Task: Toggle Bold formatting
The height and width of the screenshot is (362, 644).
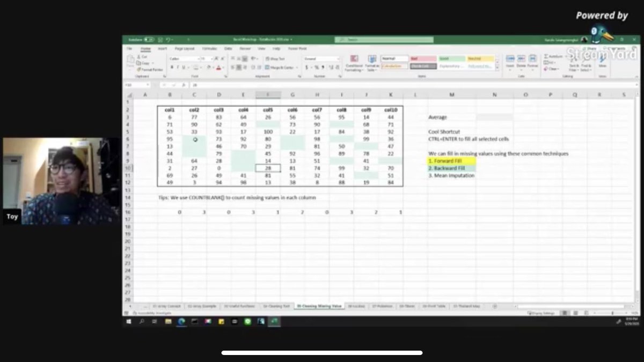Action: [172, 67]
